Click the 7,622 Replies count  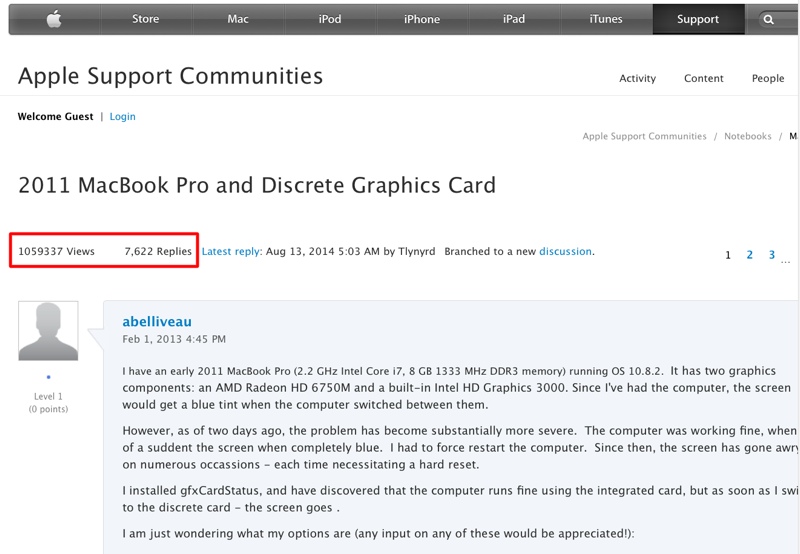[158, 251]
